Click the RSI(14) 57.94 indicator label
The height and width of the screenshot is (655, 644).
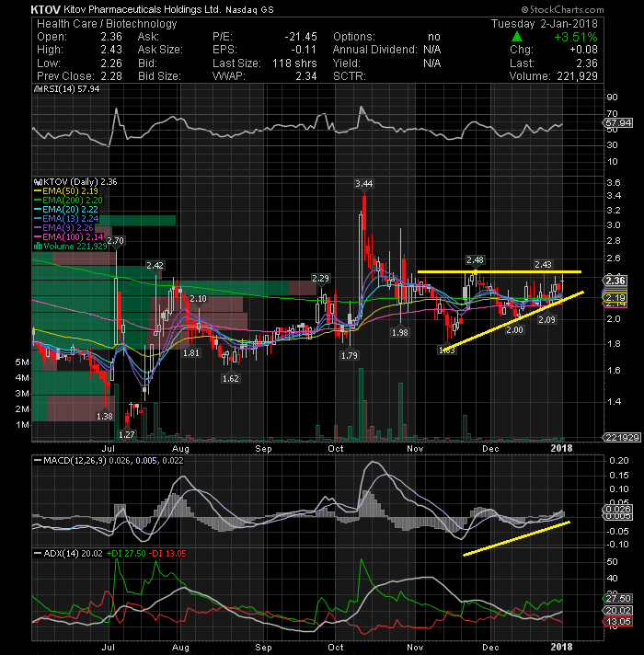(67, 89)
